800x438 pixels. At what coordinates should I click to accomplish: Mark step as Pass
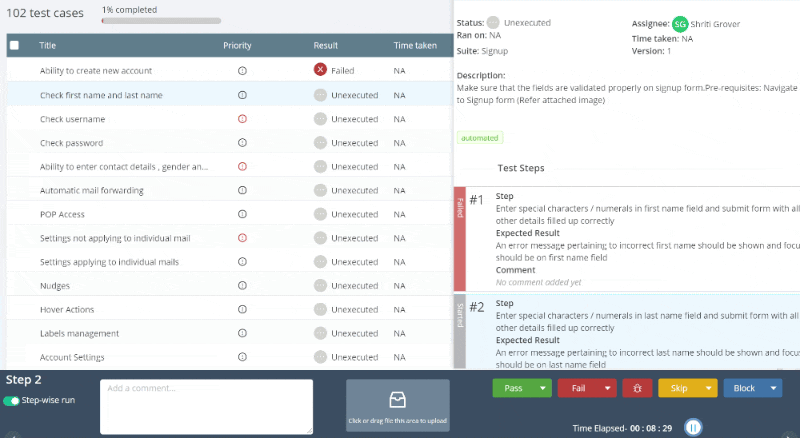pos(513,388)
